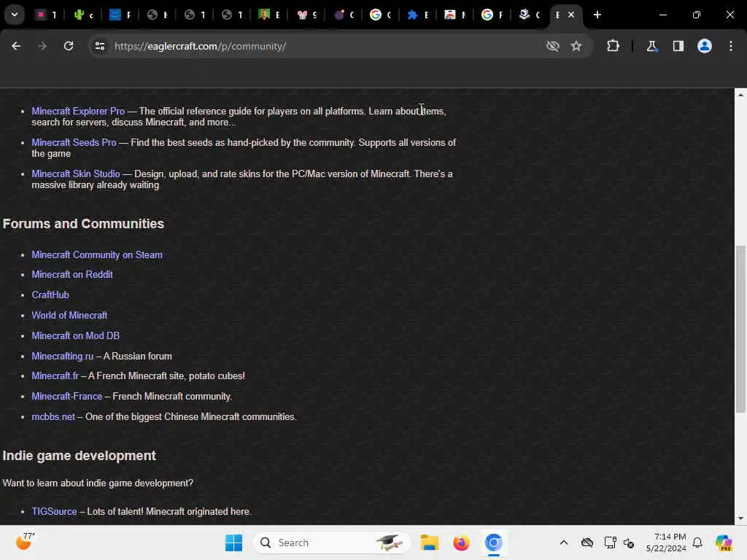Open Minecraft Skin Studio link
Image resolution: width=747 pixels, height=560 pixels.
click(76, 174)
